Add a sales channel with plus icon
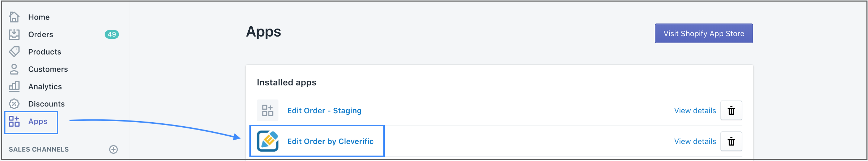 click(114, 149)
